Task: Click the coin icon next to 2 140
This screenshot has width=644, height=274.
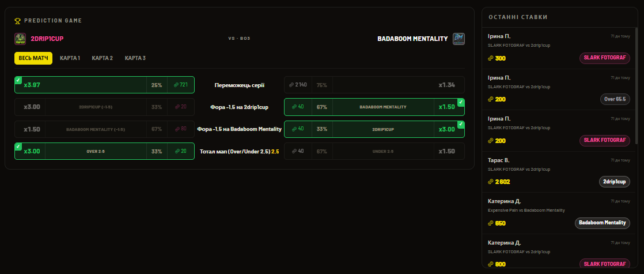Action: [291, 85]
